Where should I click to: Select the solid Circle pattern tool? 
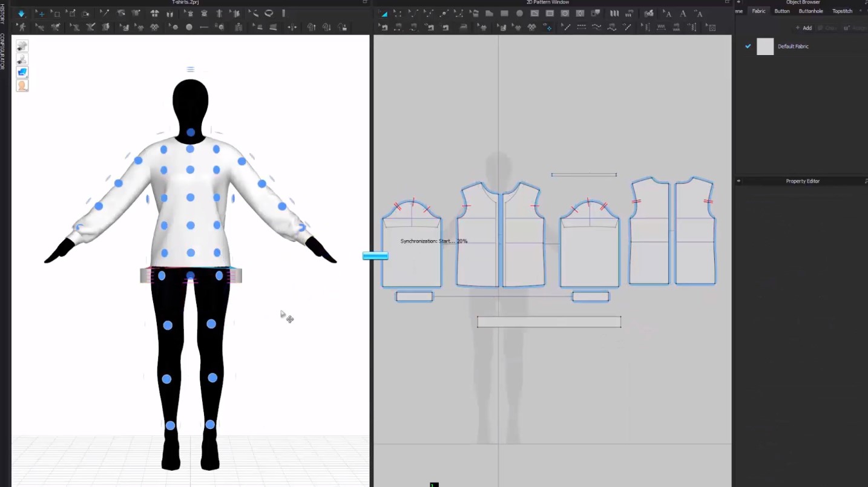[x=519, y=13]
